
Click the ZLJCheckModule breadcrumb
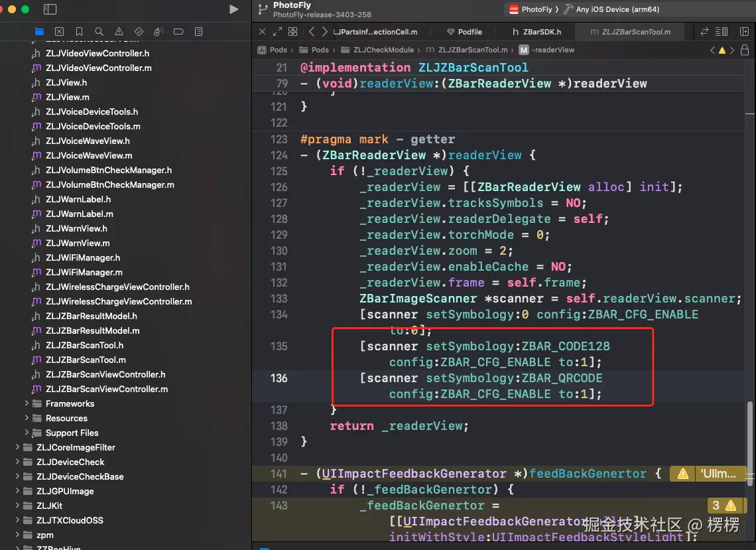(x=377, y=50)
